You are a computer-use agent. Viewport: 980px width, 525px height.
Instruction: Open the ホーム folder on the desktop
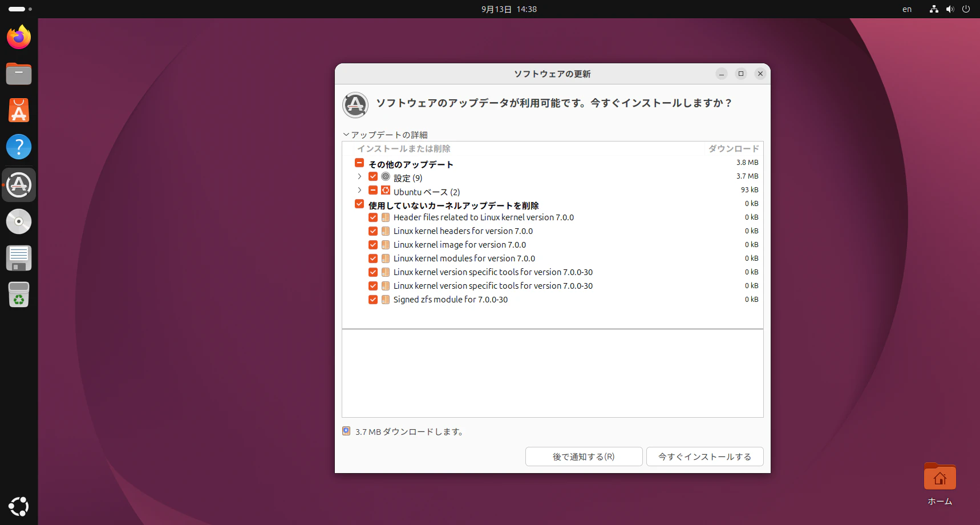point(939,484)
